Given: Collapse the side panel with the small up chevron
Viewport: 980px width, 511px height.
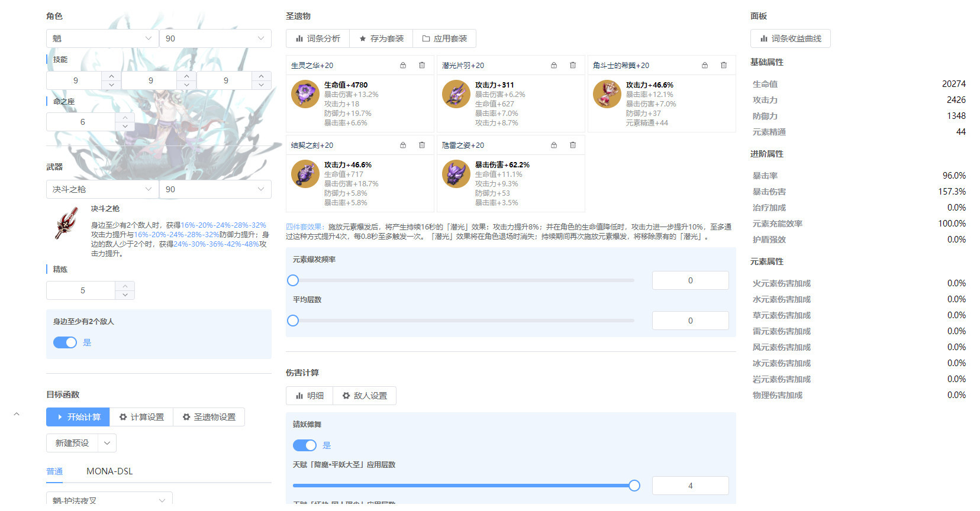Looking at the screenshot, I should (17, 414).
